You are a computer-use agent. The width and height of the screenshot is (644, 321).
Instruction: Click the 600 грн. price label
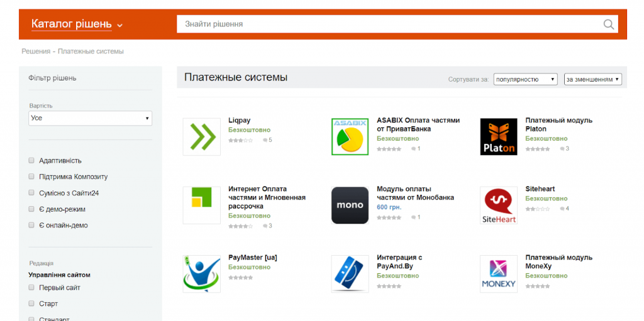point(389,207)
